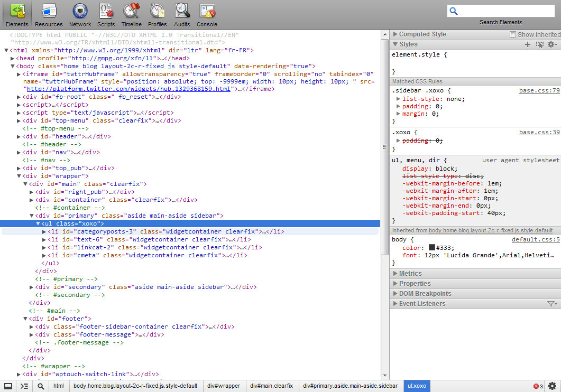Open DevTools settings gear in status bar
The width and height of the screenshot is (561, 392).
click(x=553, y=386)
